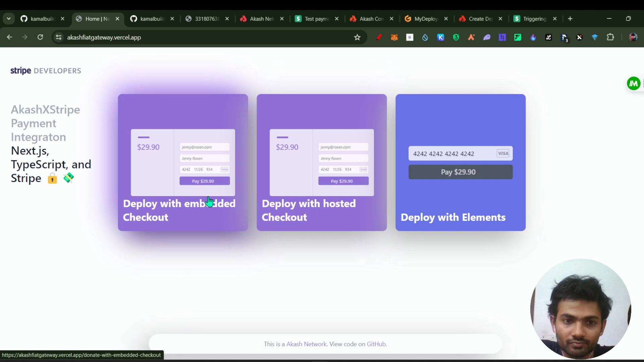Click the green IM floating badge

634,83
